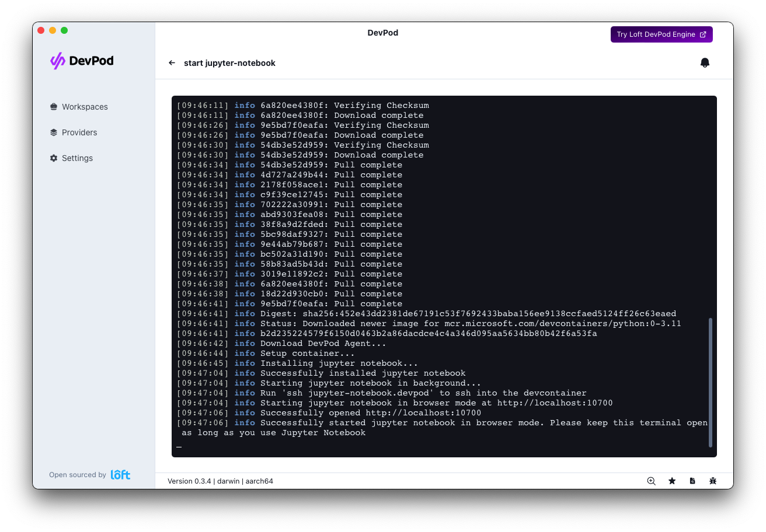Click the zoom magnifier in the status bar
Viewport: 766px width, 532px height.
651,481
